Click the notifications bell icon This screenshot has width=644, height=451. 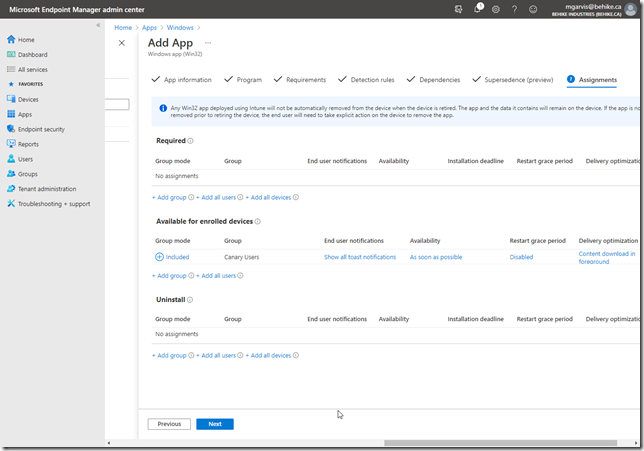(x=478, y=9)
